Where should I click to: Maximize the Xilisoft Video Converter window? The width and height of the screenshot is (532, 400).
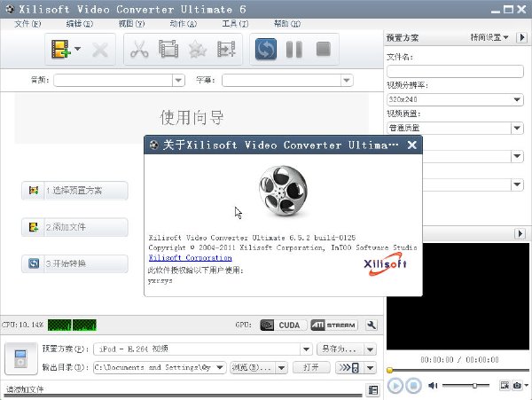pyautogui.click(x=508, y=10)
